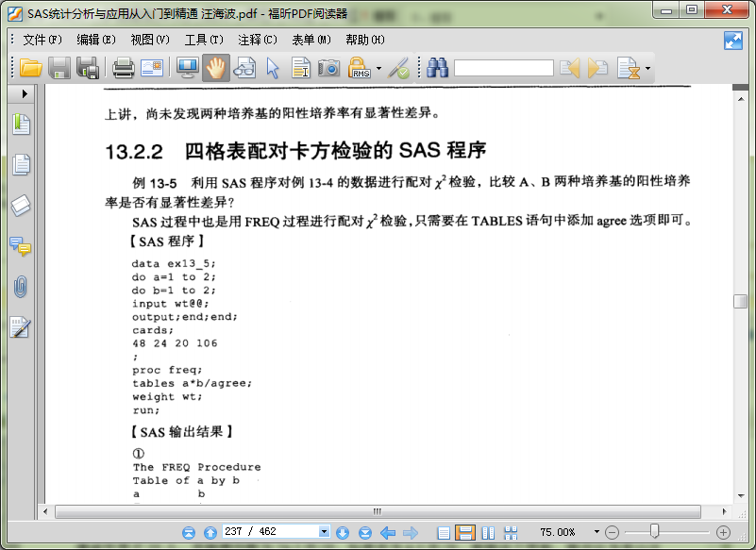
Task: Open the 帮助(H) menu
Action: (x=365, y=40)
